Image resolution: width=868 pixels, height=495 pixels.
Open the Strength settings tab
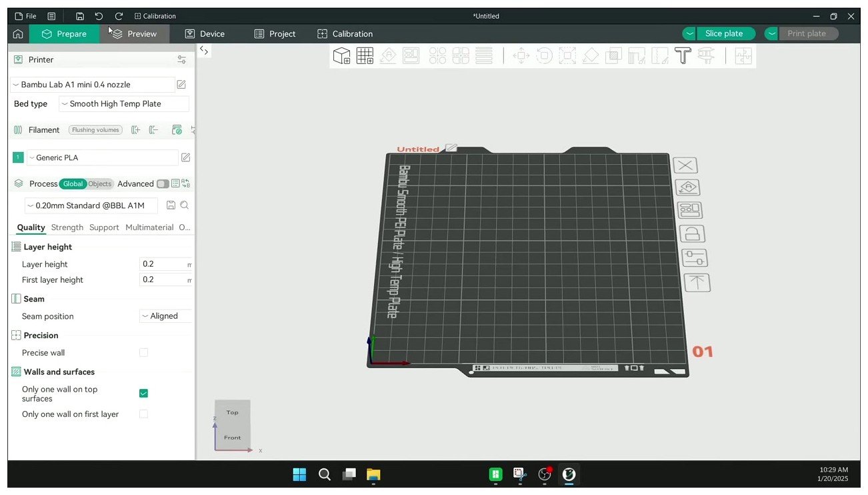click(x=67, y=227)
